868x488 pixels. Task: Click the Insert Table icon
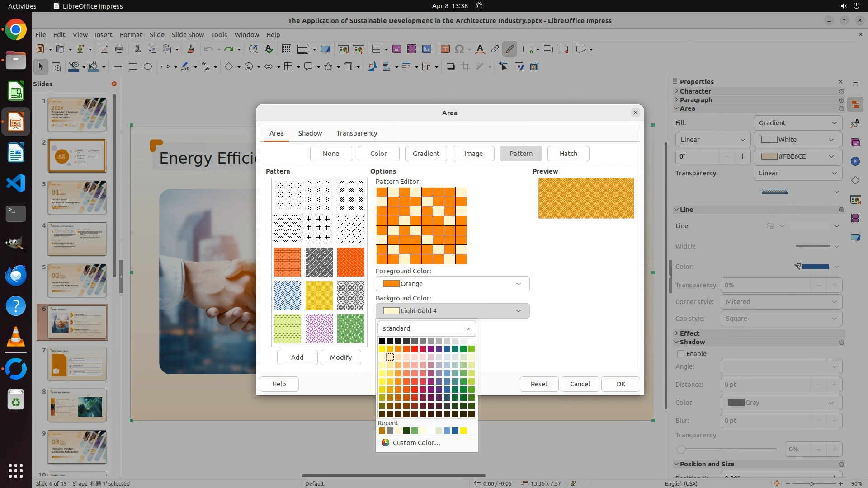(376, 49)
